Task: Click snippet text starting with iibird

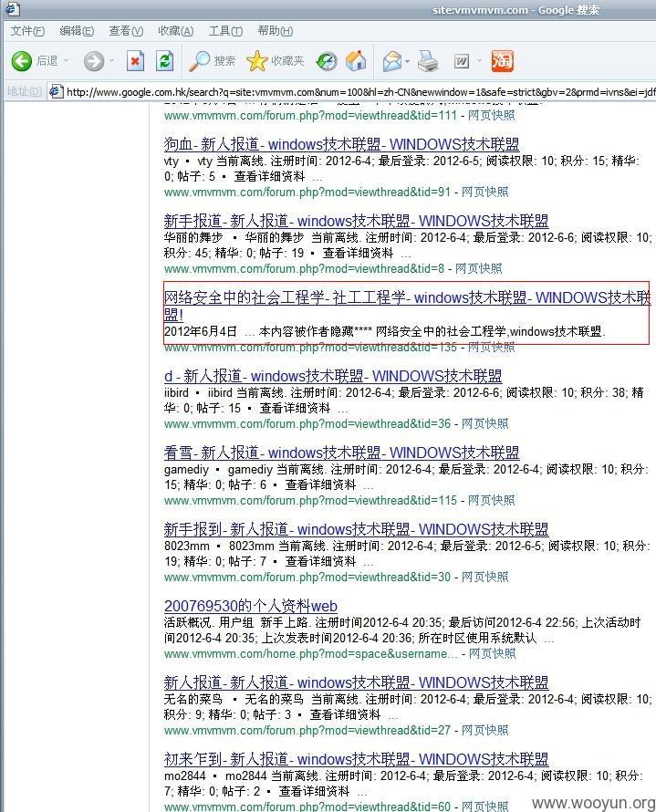Action: coord(404,401)
